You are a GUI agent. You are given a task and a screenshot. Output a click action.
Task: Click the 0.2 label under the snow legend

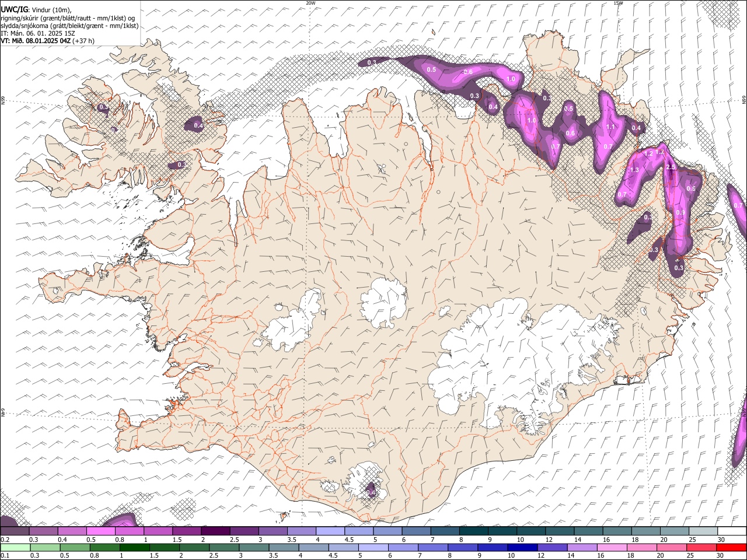[5, 540]
